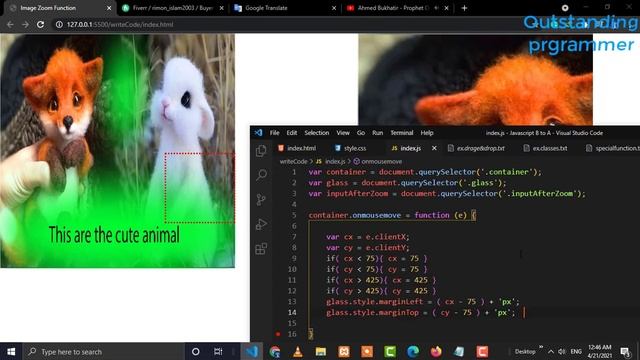Open the Run menu

click(x=378, y=133)
